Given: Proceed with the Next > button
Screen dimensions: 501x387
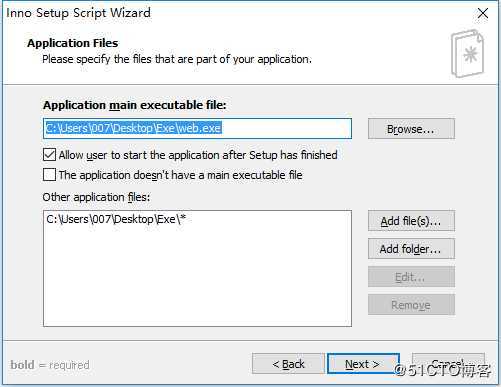Looking at the screenshot, I should pyautogui.click(x=363, y=364).
